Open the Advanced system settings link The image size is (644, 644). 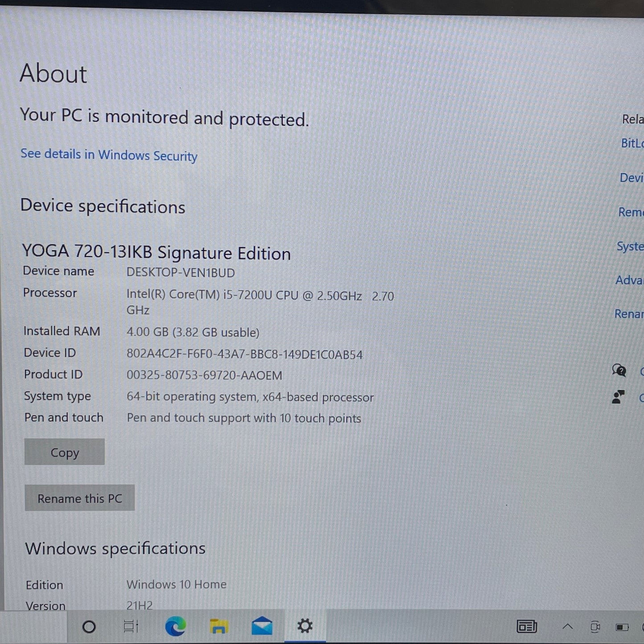[x=629, y=280]
